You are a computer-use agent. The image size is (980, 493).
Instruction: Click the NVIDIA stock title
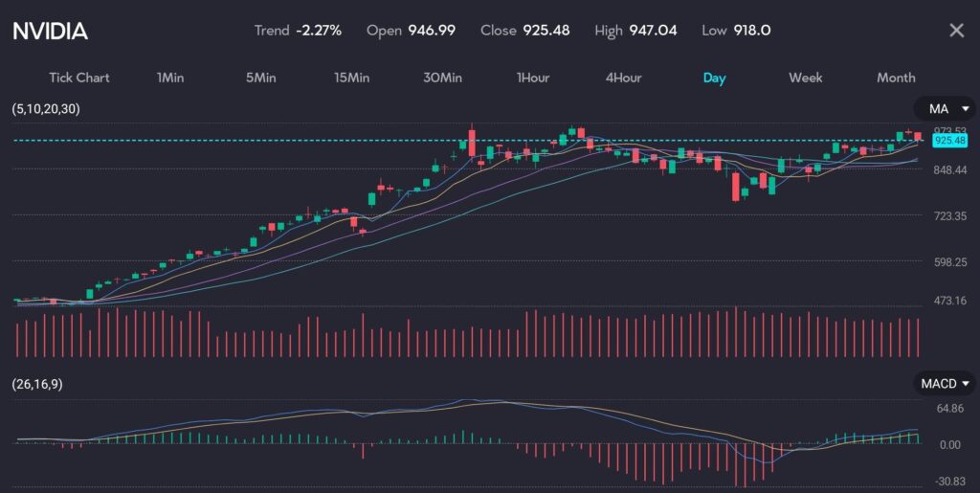point(50,31)
